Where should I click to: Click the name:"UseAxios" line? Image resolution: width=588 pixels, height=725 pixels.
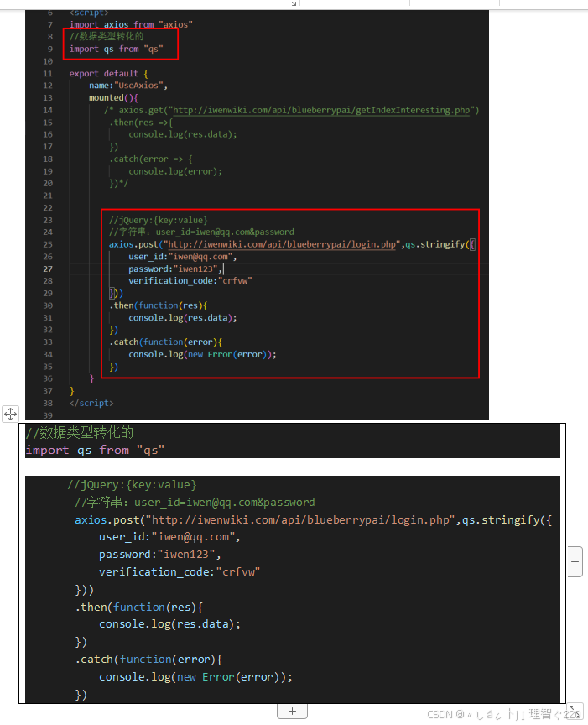128,86
